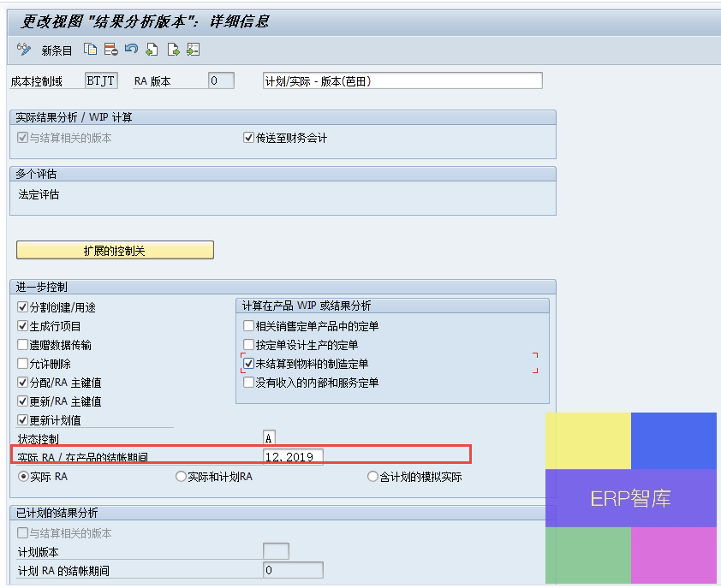Screen dimensions: 721x588
Task: Toggle 更新/RA 主键值 checkbox
Action: [22, 401]
